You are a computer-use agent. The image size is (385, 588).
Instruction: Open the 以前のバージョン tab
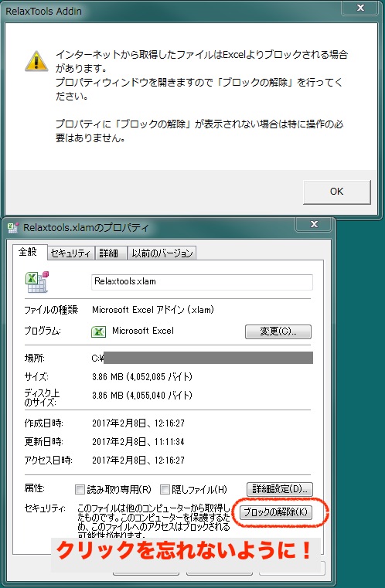pos(162,253)
